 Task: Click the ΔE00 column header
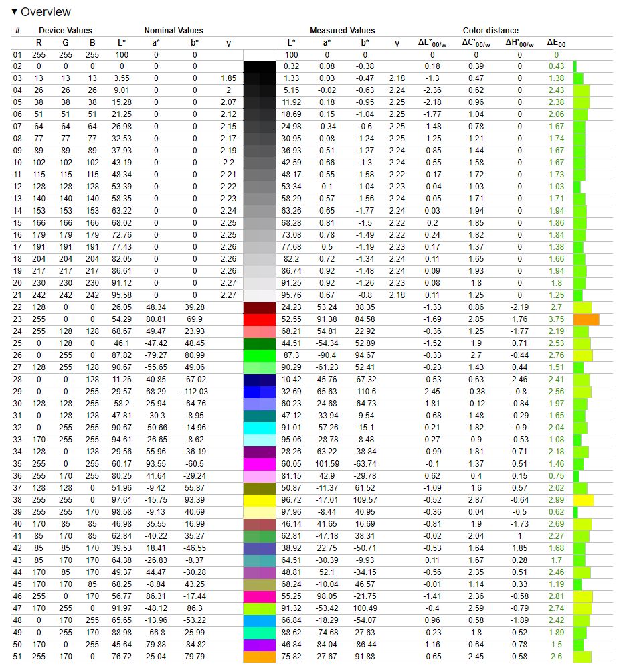click(x=556, y=43)
